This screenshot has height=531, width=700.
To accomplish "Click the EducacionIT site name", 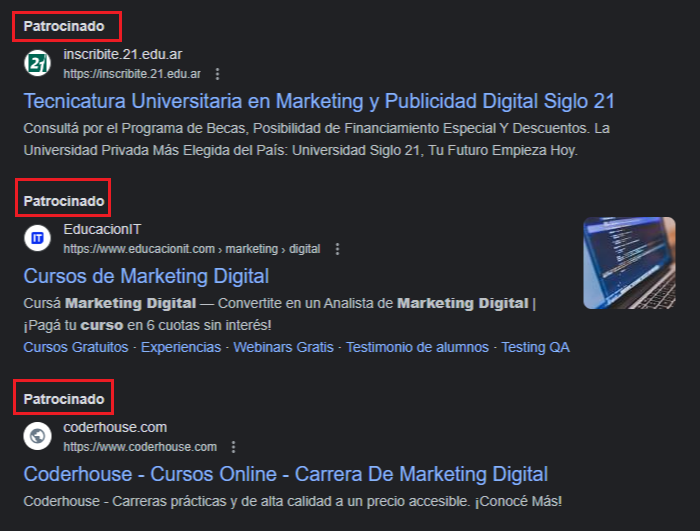I will click(102, 230).
